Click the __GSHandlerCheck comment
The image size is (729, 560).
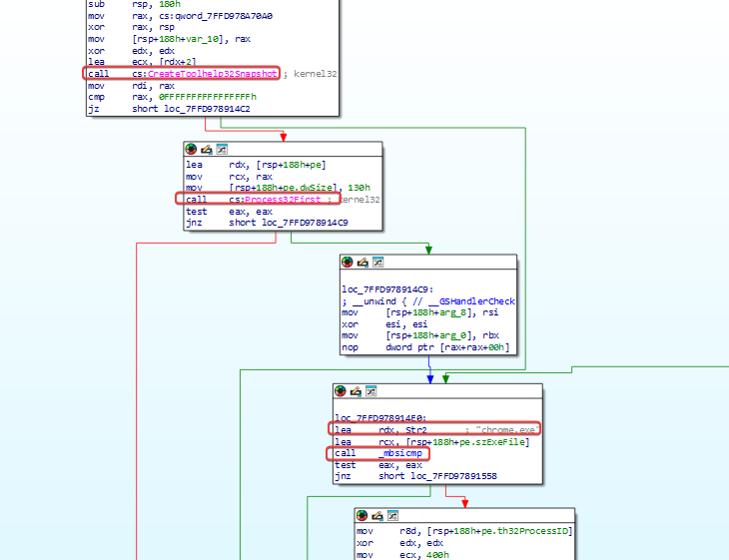point(471,301)
